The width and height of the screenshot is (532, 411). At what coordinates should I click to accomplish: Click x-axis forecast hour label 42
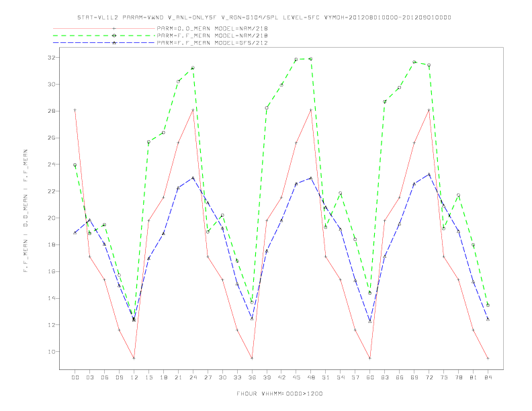coord(281,377)
